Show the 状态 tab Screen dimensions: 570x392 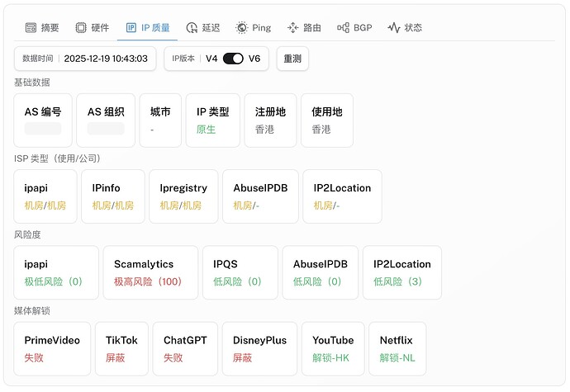(x=405, y=27)
